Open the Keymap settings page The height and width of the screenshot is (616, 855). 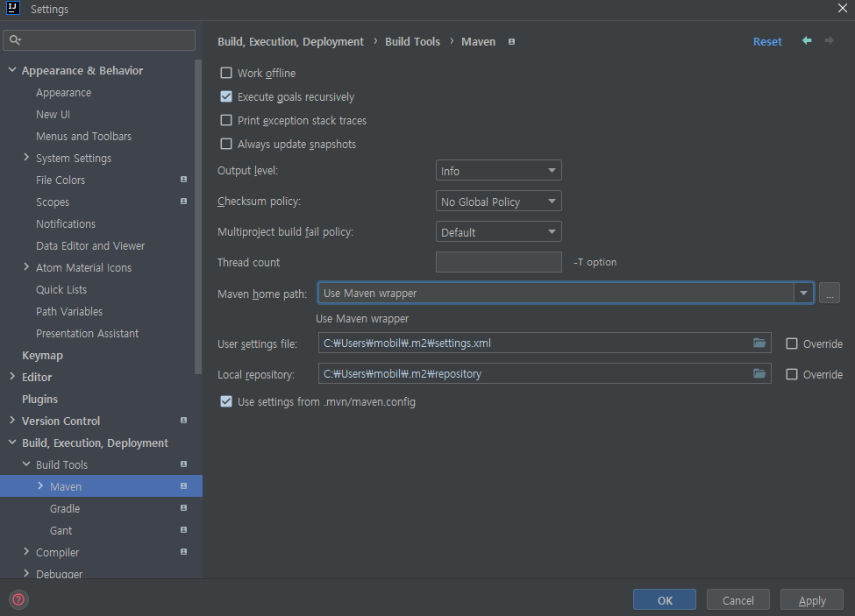click(42, 355)
